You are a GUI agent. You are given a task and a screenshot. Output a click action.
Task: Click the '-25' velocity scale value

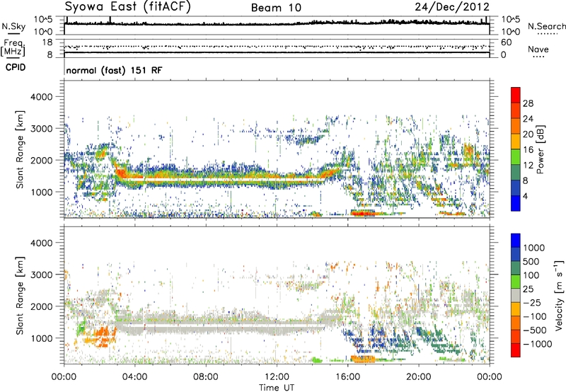(531, 302)
